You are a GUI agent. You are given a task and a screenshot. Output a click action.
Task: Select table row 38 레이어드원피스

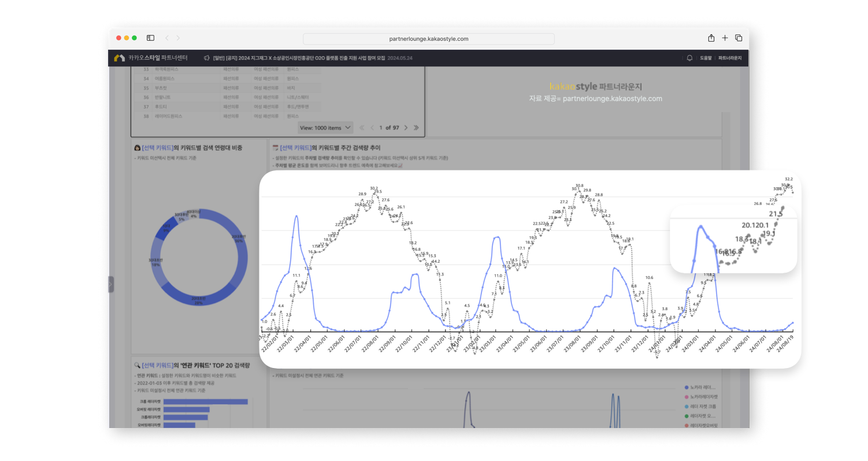point(227,116)
